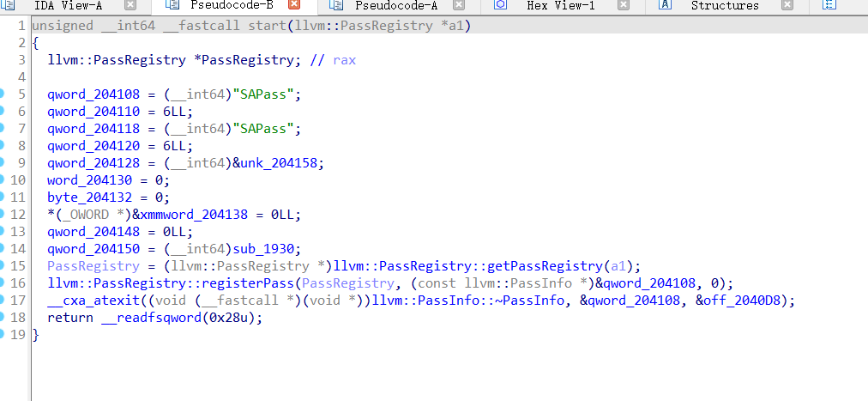Click the Hex View-1 tab icon
Screen dimensions: 868x401
click(x=500, y=5)
